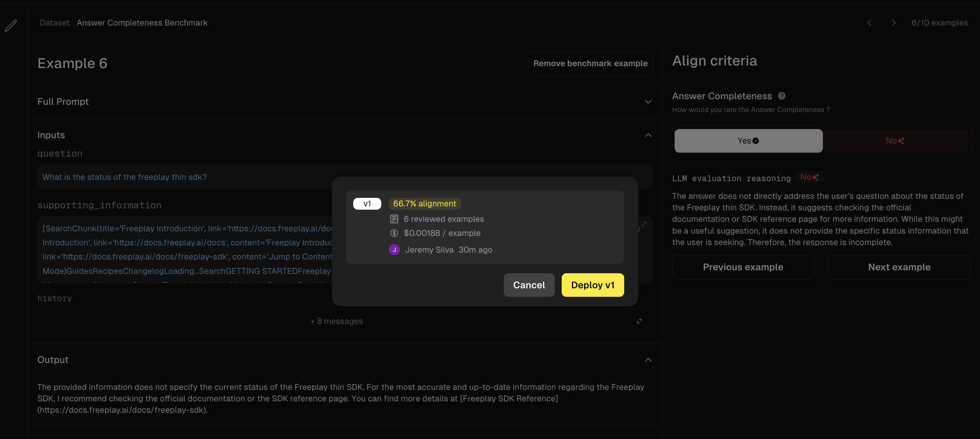Expand the Full Prompt section
Image resolution: width=980 pixels, height=439 pixels.
[648, 102]
